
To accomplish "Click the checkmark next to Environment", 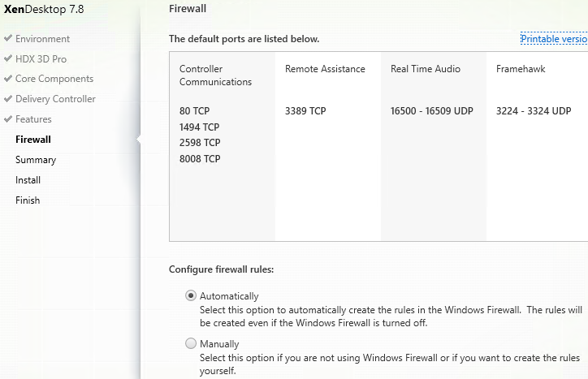I will coord(8,38).
